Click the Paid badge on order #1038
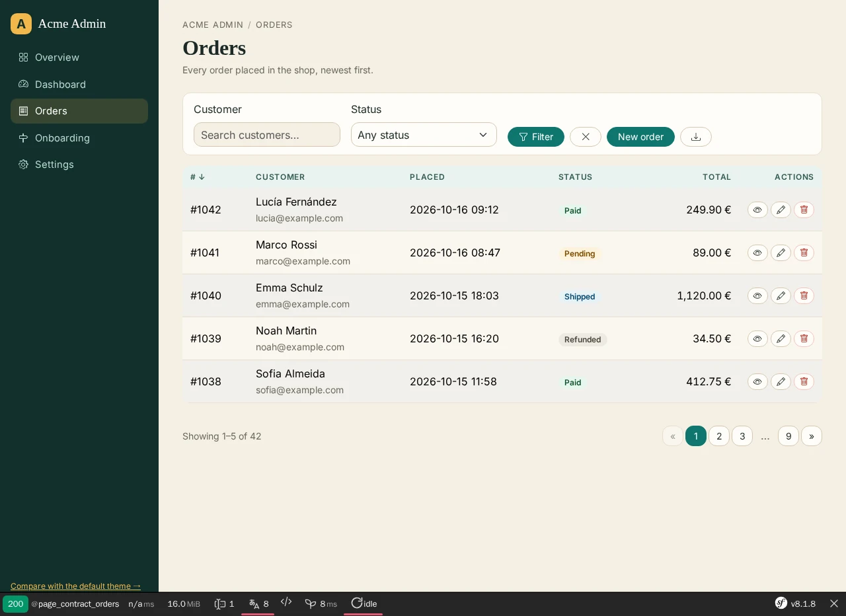Viewport: 846px width, 616px height. [x=573, y=383]
